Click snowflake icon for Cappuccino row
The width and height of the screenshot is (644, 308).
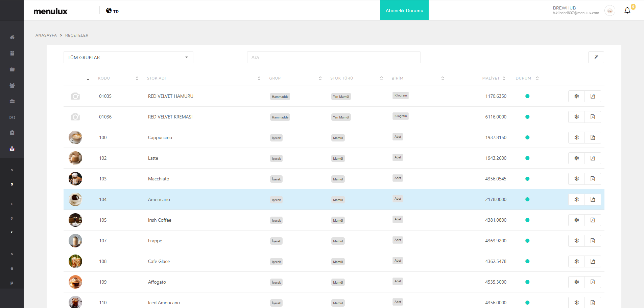pos(576,137)
